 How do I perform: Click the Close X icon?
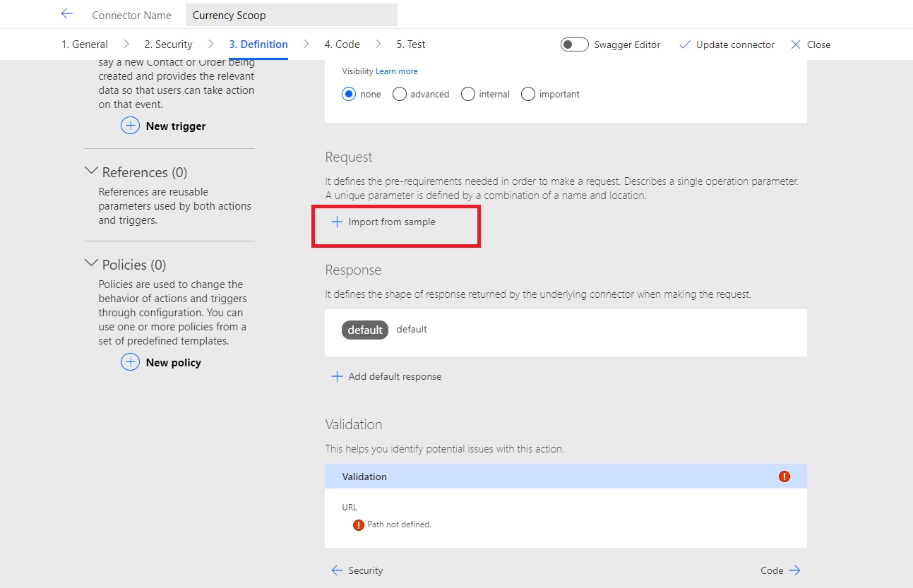click(795, 44)
